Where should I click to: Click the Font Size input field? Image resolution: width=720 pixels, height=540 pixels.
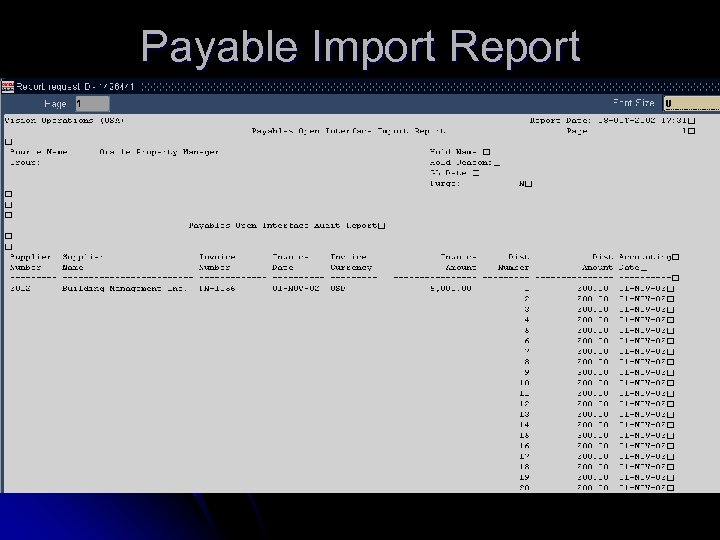pyautogui.click(x=692, y=103)
